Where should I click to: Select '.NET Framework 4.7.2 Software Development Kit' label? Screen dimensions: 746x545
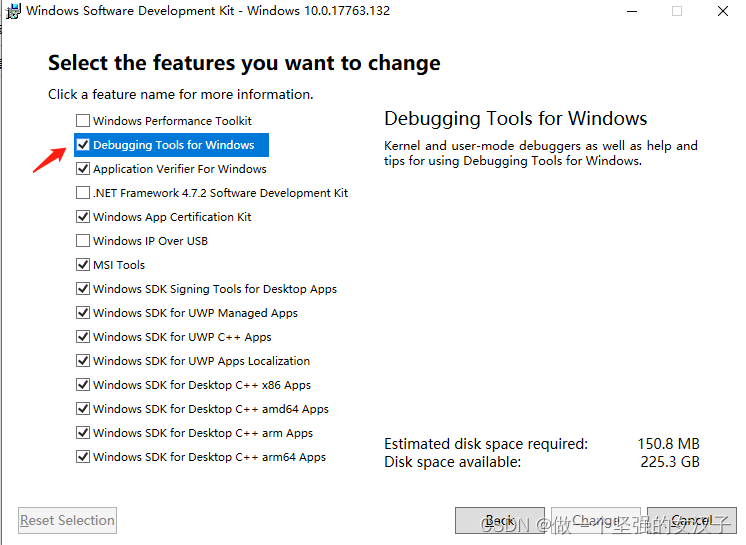click(221, 193)
